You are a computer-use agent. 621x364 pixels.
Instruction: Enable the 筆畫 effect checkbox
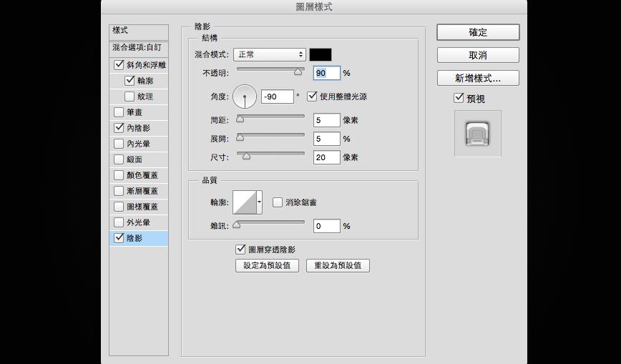[x=119, y=112]
